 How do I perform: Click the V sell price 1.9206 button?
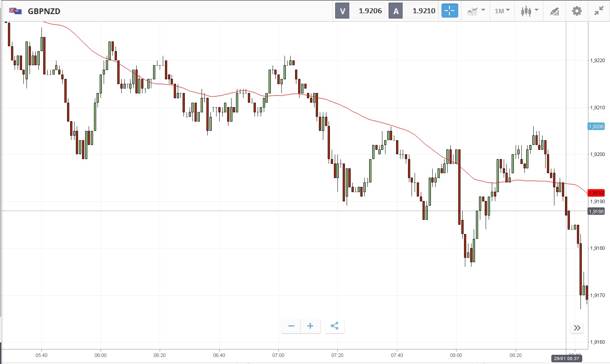click(360, 11)
